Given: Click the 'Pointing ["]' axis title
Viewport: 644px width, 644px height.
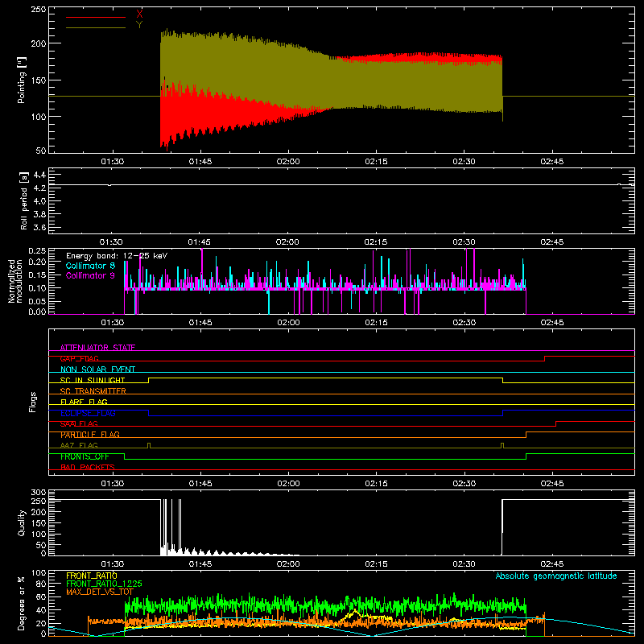Looking at the screenshot, I should click(x=22, y=80).
